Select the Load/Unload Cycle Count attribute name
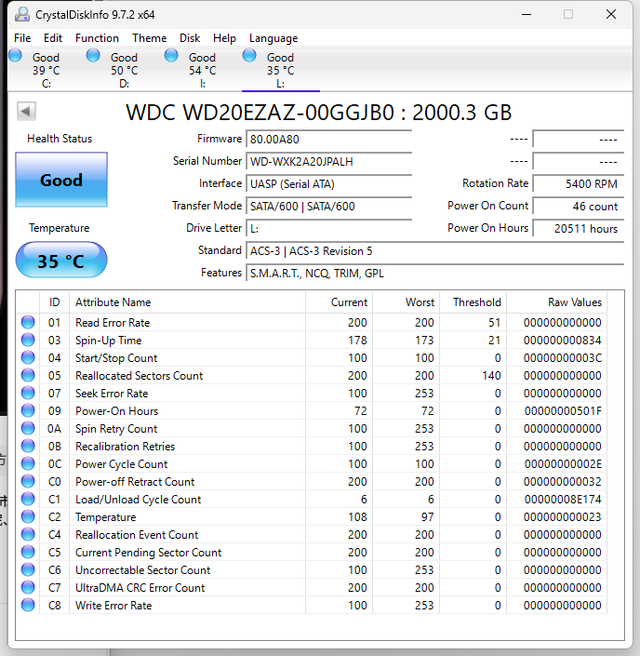The image size is (640, 656). click(x=138, y=499)
